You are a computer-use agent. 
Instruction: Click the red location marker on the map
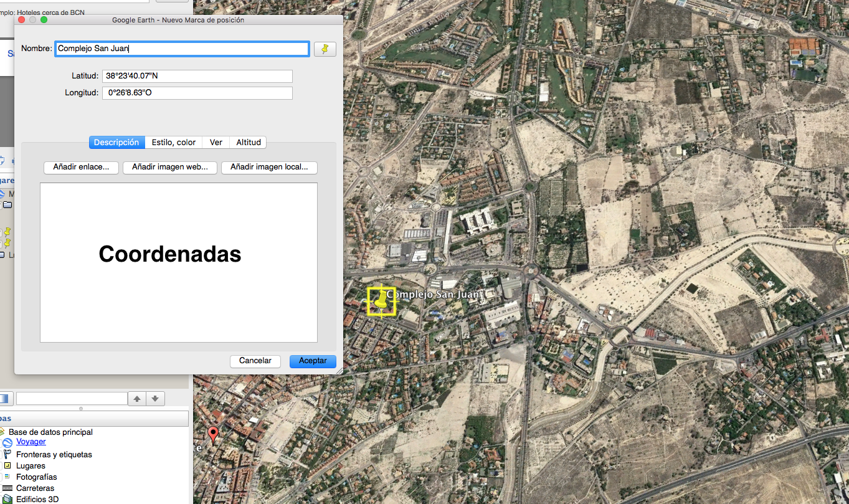coord(213,434)
